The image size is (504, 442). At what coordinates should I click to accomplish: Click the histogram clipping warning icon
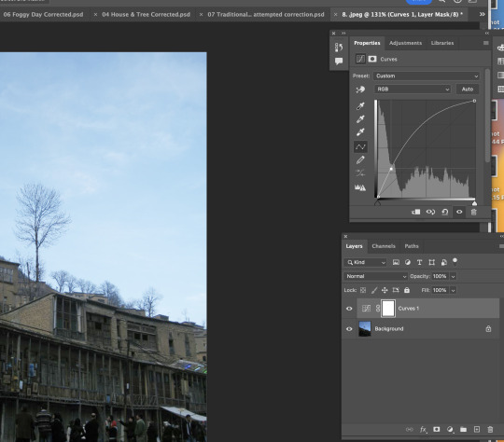360,187
